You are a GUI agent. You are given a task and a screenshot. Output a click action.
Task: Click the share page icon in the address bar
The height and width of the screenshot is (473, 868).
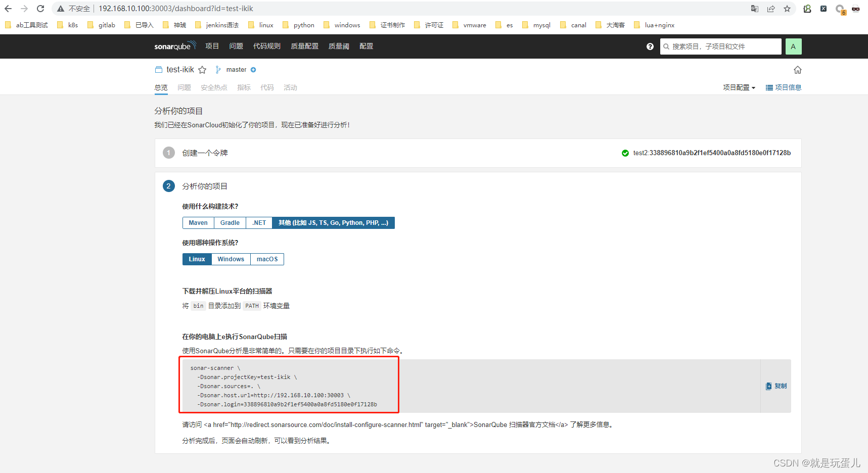[771, 9]
